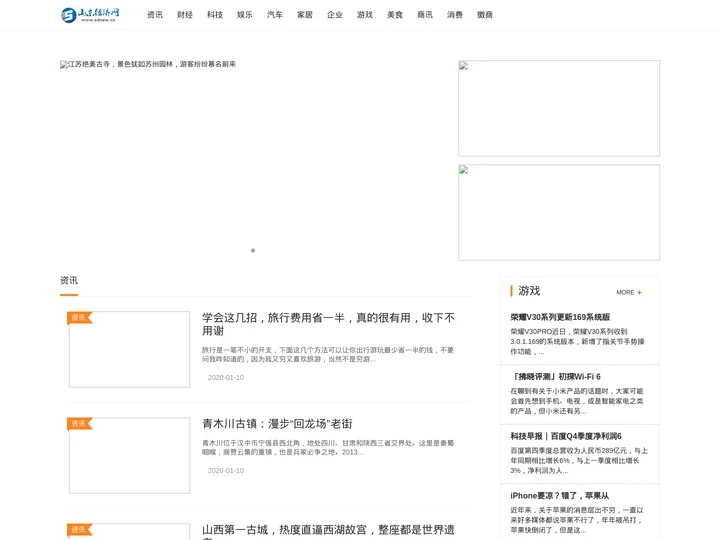Open the 山东经济网 site logo

pyautogui.click(x=90, y=15)
